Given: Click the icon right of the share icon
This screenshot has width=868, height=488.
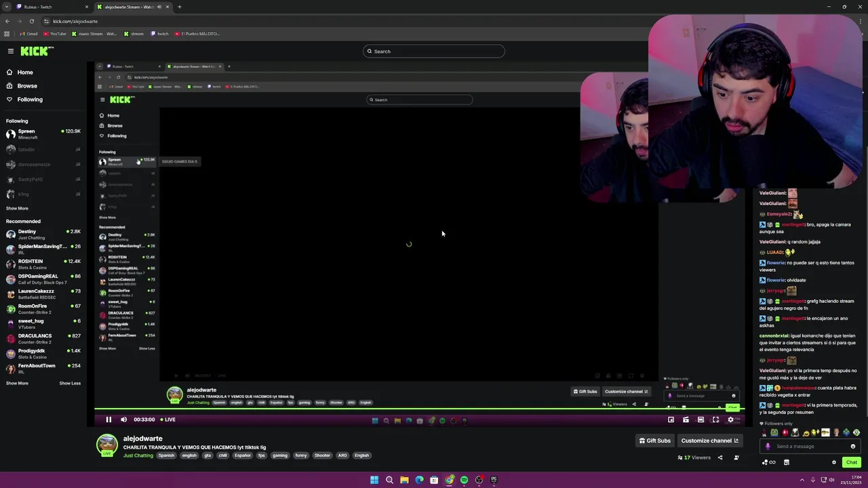Looking at the screenshot, I should point(736,457).
